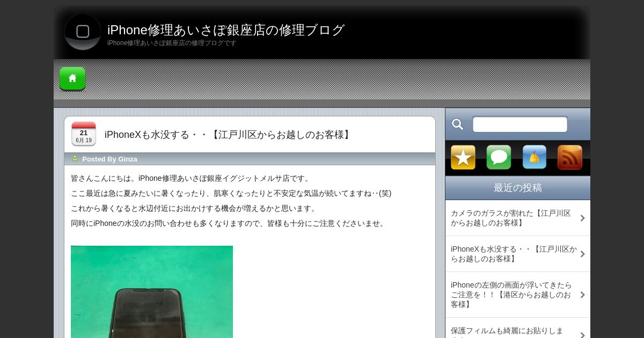
Task: Open blog title iPhone修理あいさぽ銀座店の修理ブログ
Action: click(x=226, y=30)
